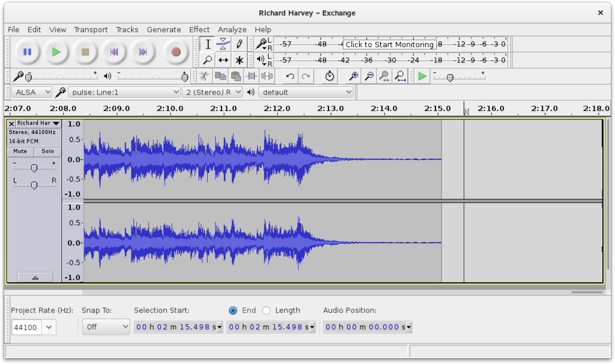
Task: Fit project in window zoom icon
Action: [400, 76]
